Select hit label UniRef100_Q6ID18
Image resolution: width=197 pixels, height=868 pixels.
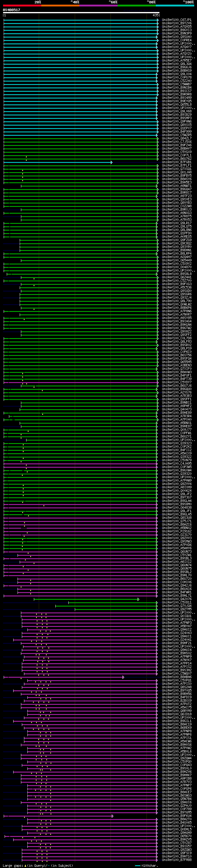coord(176,714)
